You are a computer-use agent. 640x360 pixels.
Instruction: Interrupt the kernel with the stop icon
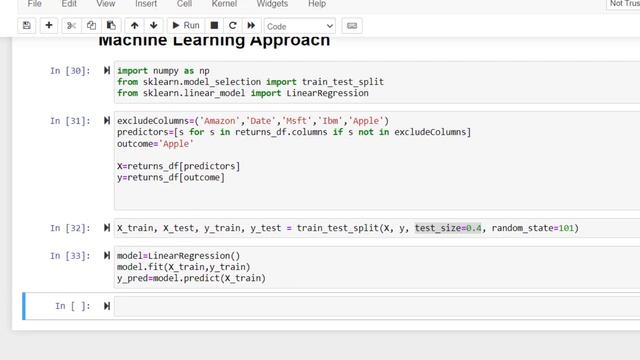[x=214, y=26]
